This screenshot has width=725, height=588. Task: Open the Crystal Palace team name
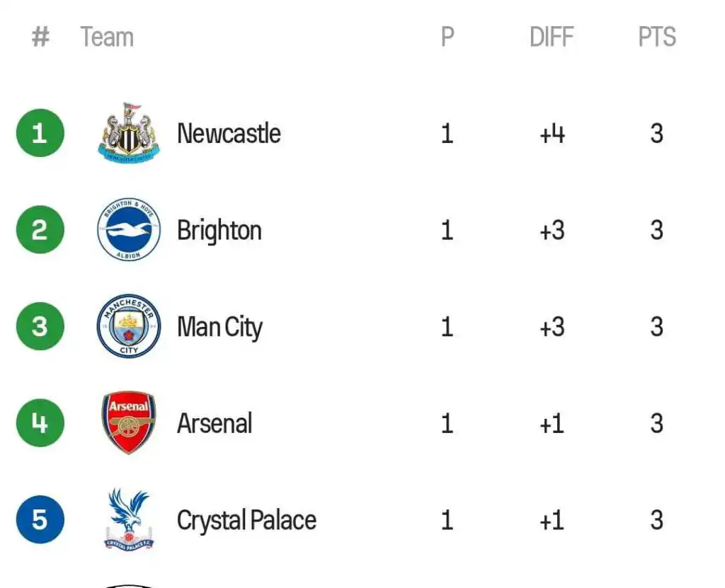pos(246,521)
